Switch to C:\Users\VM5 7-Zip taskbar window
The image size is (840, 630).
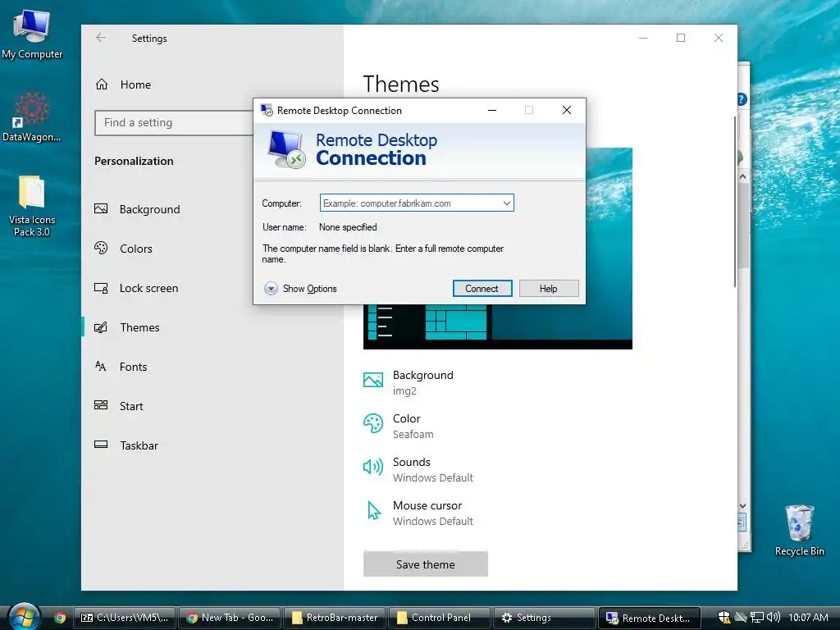pyautogui.click(x=125, y=618)
